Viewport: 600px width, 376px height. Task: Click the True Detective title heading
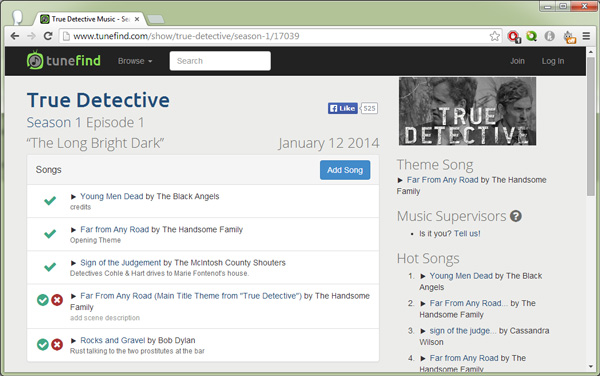click(98, 100)
